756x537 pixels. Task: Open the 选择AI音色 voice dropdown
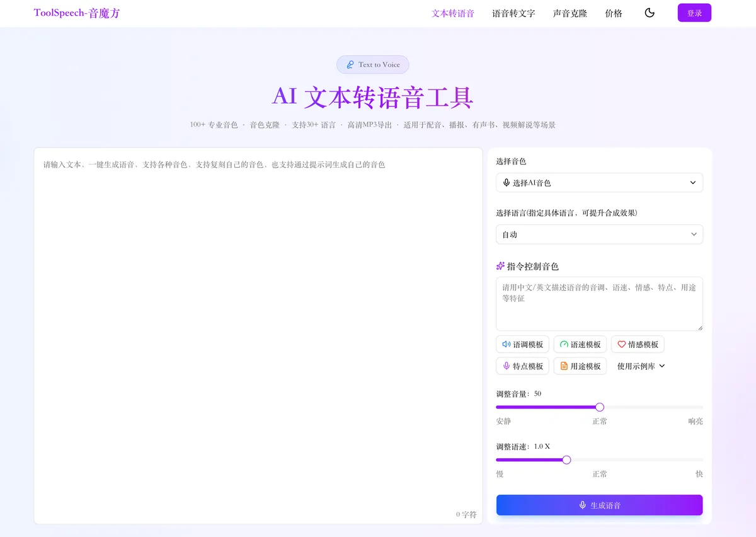[x=599, y=183]
